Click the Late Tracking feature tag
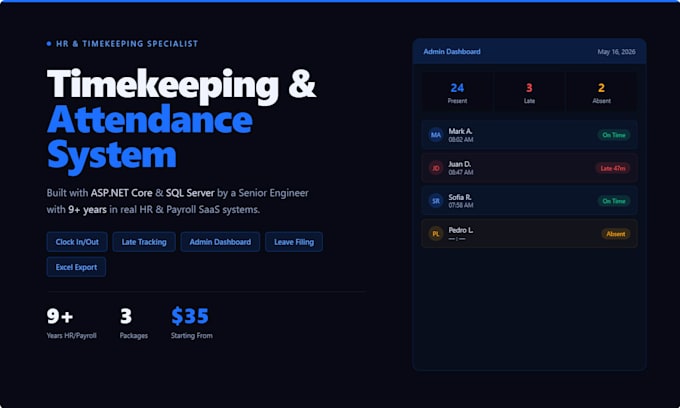Screen dimensions: 680x408 coord(144,242)
